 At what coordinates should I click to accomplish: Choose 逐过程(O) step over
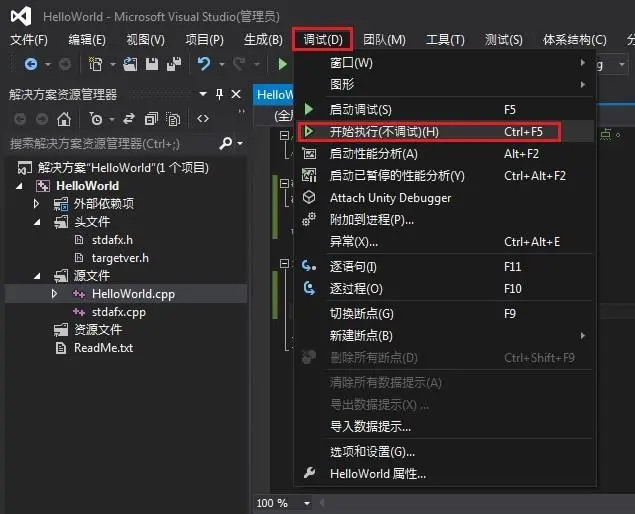pyautogui.click(x=445, y=289)
